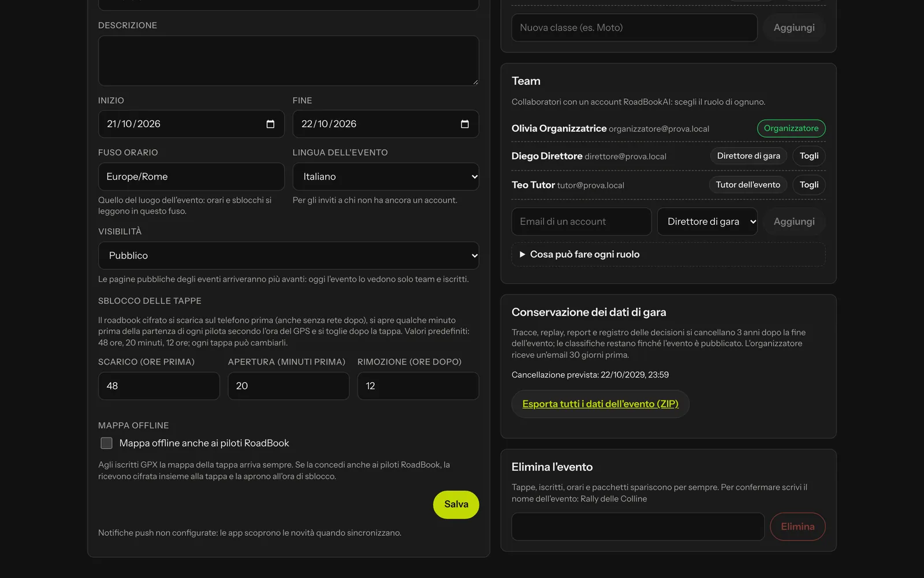Image resolution: width=924 pixels, height=578 pixels.
Task: Change Teo Tutor's role Tutor dell'evento
Action: 748,185
